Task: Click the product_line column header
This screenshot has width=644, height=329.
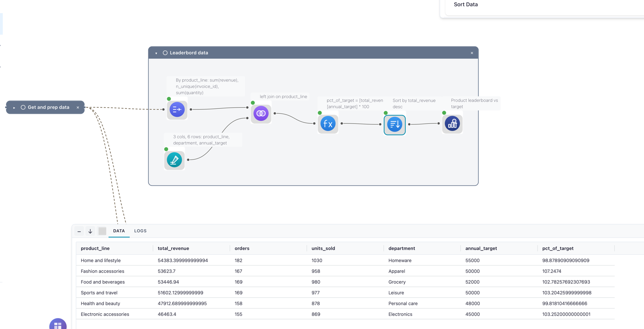Action: [95, 248]
